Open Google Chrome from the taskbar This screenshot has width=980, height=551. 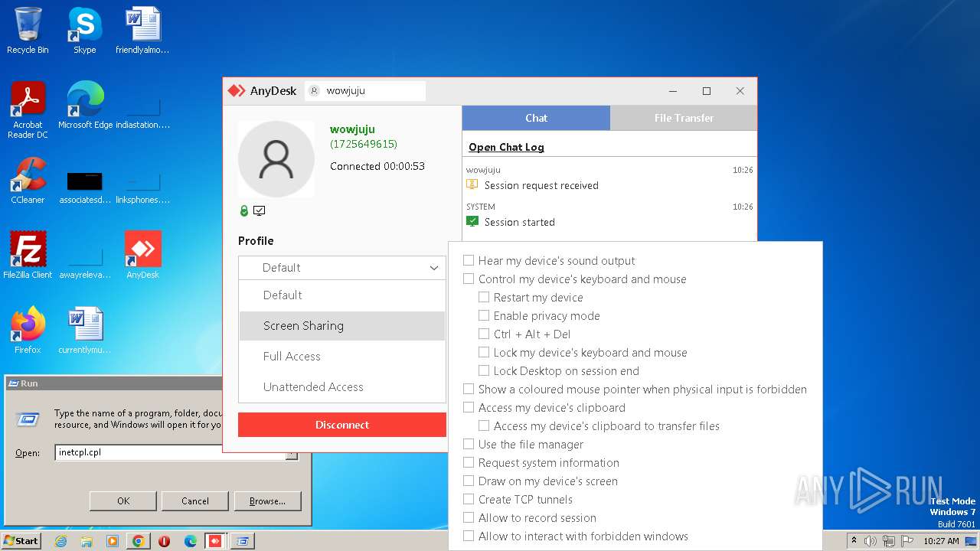click(x=138, y=541)
